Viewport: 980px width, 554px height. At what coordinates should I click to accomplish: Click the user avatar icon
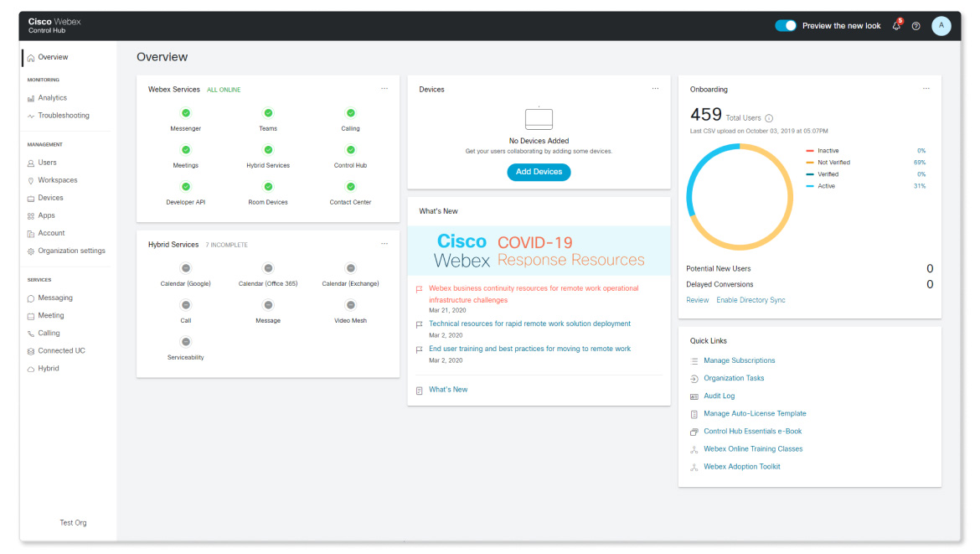click(x=941, y=26)
